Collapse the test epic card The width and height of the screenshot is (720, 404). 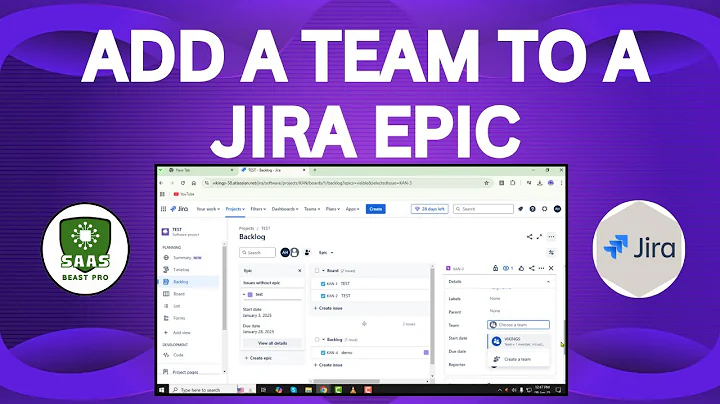click(244, 295)
